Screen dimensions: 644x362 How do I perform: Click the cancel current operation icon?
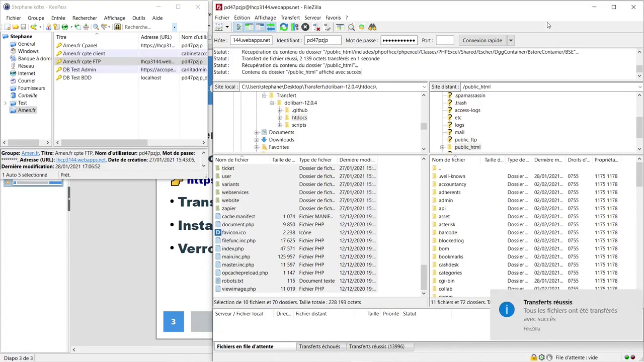coord(305,27)
